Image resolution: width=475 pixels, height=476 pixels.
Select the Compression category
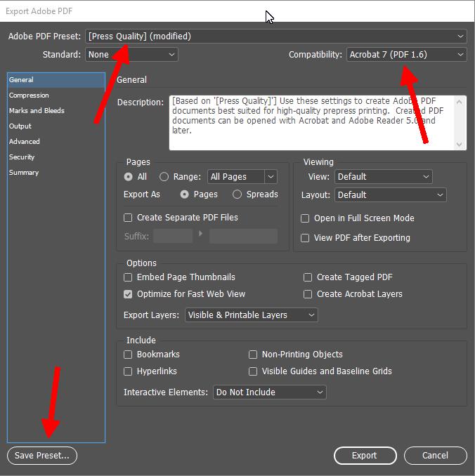[x=29, y=95]
